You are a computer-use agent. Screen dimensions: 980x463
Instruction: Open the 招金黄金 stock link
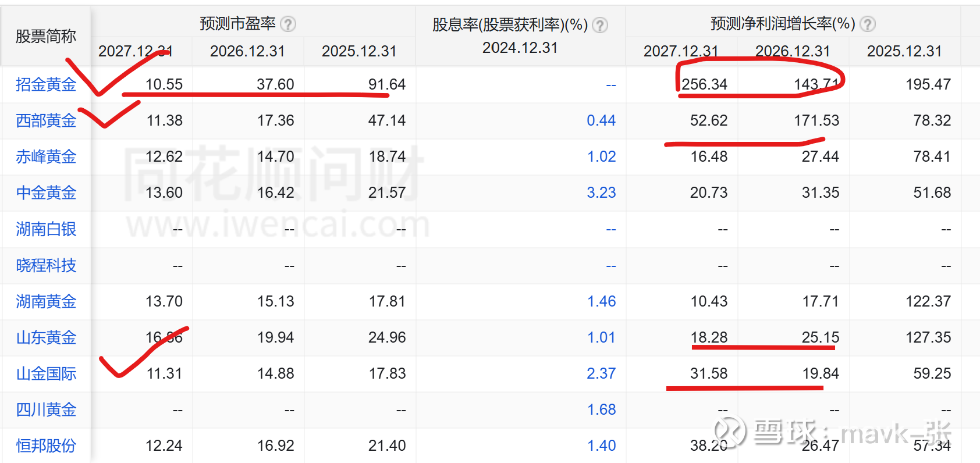pyautogui.click(x=46, y=84)
